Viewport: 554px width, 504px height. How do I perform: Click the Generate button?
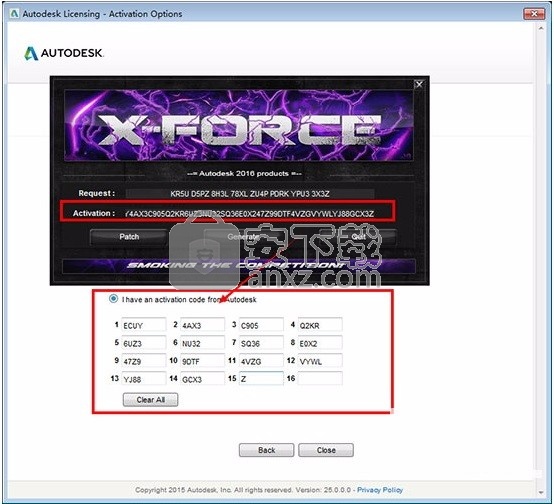point(243,237)
